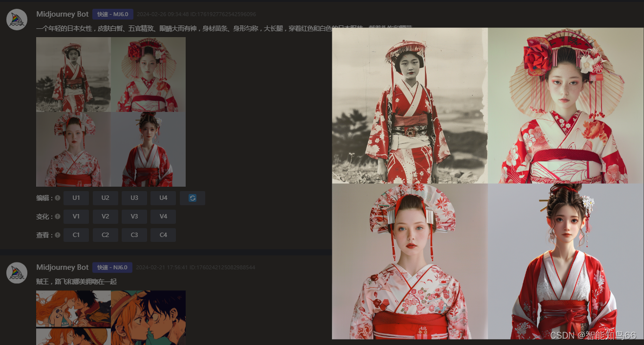Click the V4 variation button

pyautogui.click(x=163, y=216)
